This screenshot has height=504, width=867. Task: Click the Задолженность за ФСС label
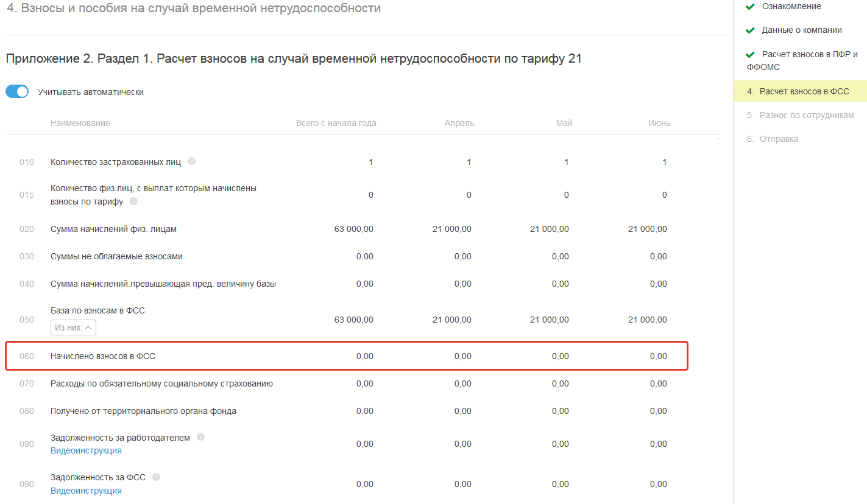[98, 477]
